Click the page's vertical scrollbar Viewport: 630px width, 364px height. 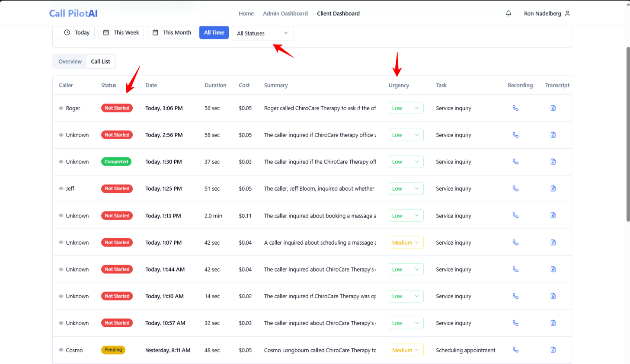(x=628, y=134)
